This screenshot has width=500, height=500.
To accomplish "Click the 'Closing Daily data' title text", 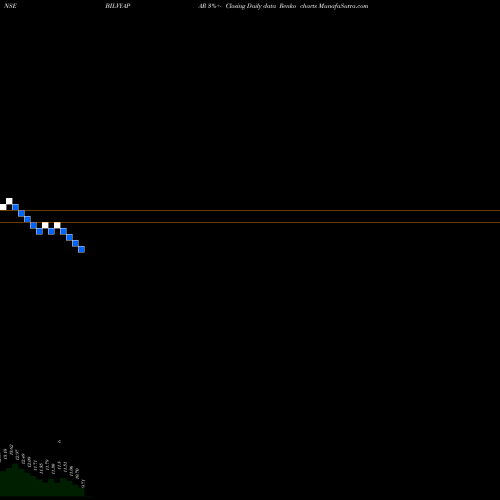I will tap(251, 6).
